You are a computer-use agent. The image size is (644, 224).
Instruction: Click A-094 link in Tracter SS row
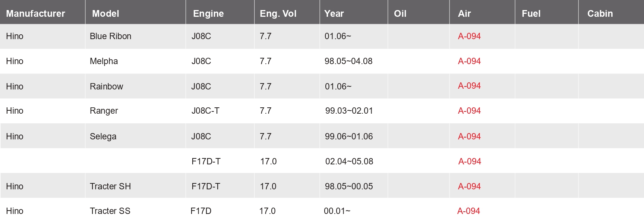pos(468,211)
